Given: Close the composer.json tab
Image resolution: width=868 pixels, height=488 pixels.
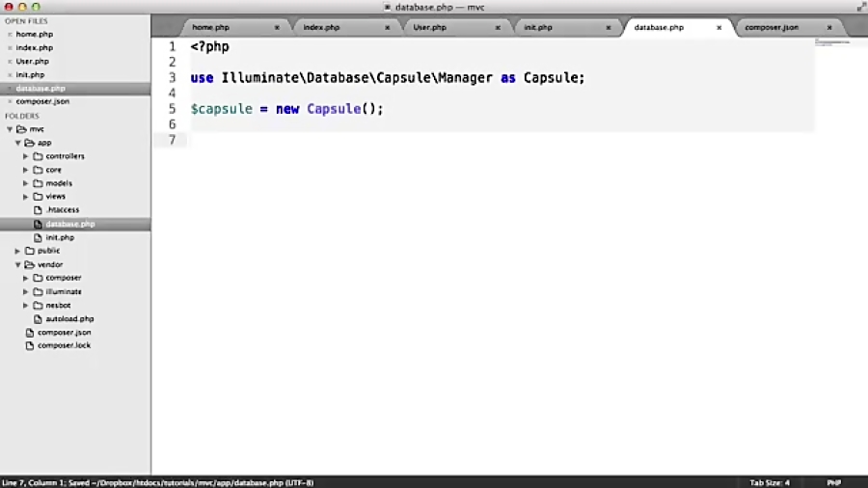Looking at the screenshot, I should 829,27.
